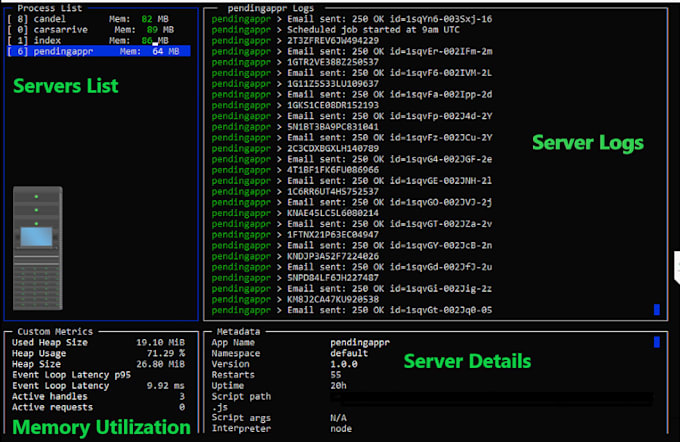Click the Heap Usage 71.29 % metric
The height and width of the screenshot is (442, 680).
[x=98, y=353]
